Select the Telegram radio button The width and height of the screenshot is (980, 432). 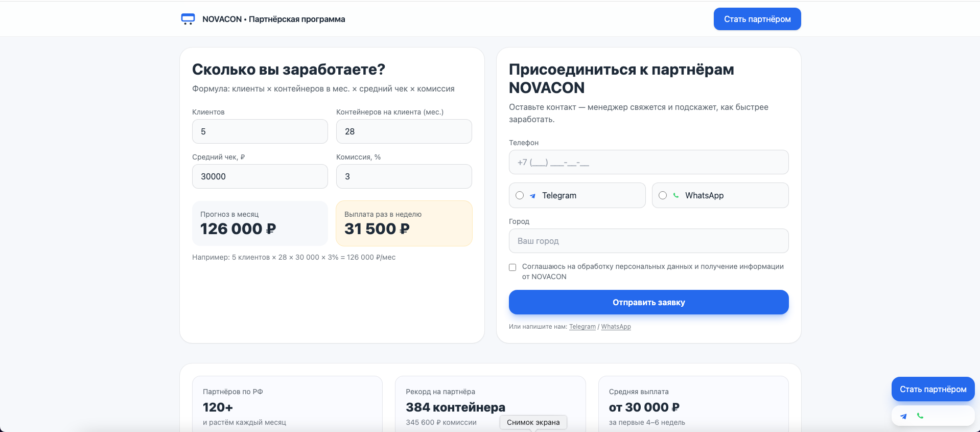pos(520,195)
